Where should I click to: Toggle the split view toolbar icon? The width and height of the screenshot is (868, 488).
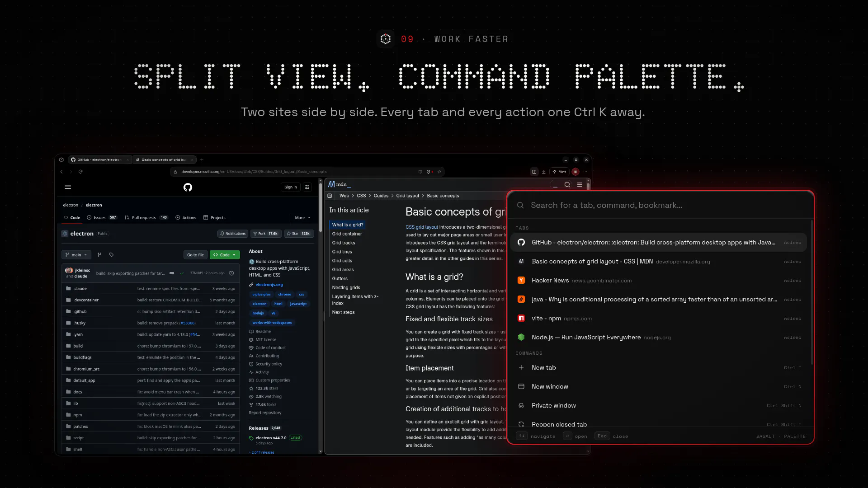pyautogui.click(x=534, y=172)
